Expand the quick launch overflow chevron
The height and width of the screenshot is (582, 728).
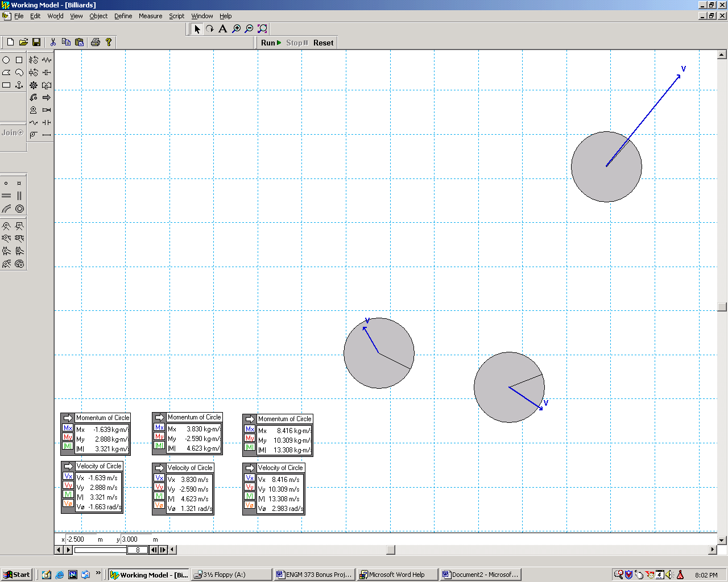(98, 573)
